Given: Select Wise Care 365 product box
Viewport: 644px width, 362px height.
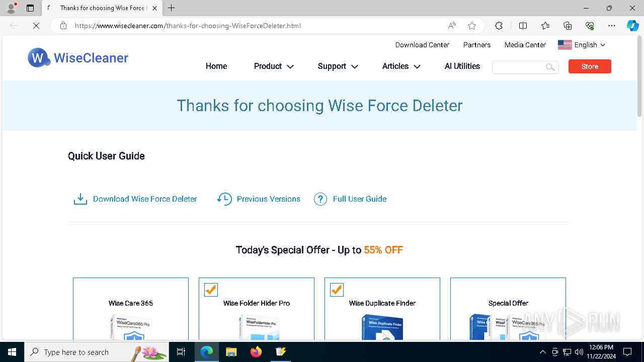Looking at the screenshot, I should pyautogui.click(x=131, y=309).
